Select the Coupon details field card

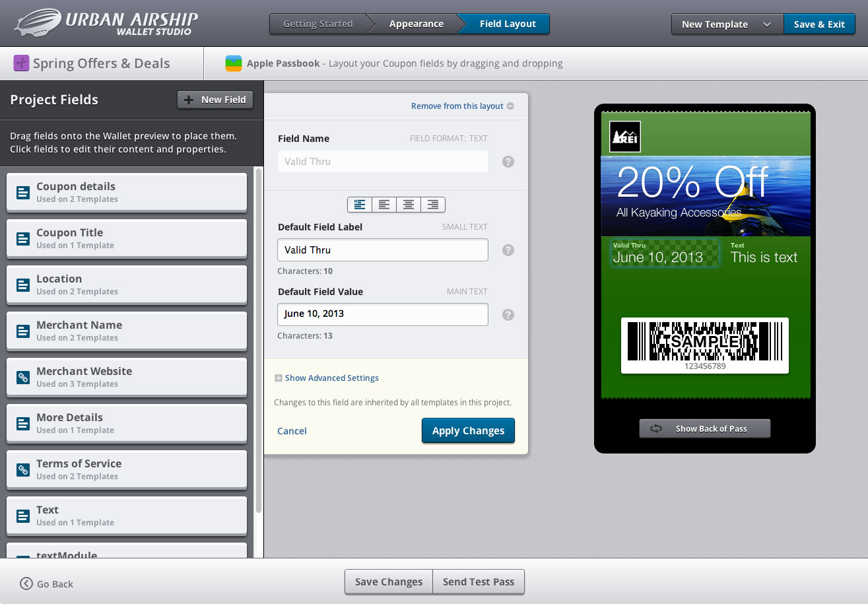[127, 193]
